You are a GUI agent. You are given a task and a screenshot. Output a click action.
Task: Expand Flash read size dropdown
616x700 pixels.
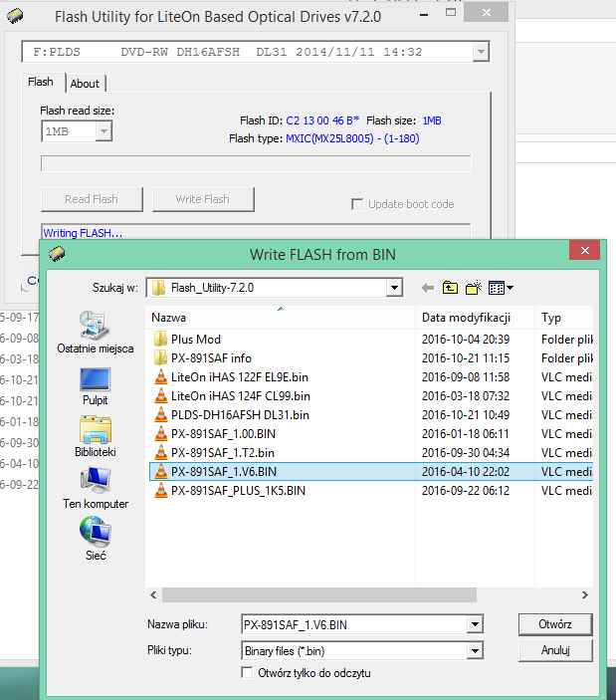pos(103,131)
